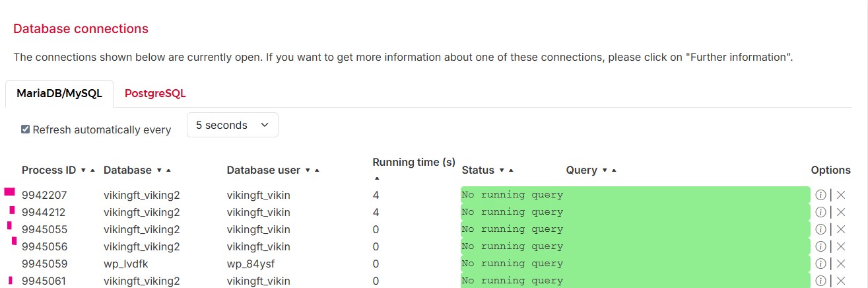Sort Status column ascending
Viewport: 868px width, 288px height.
[511, 170]
